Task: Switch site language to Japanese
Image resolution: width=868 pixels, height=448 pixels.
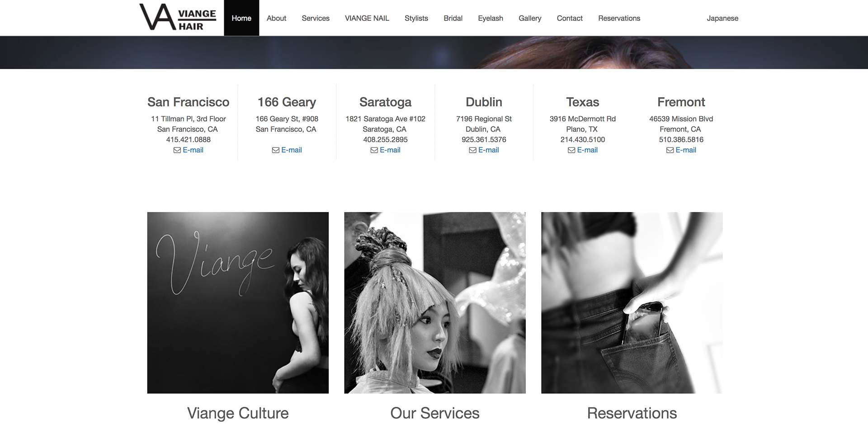Action: pyautogui.click(x=722, y=18)
